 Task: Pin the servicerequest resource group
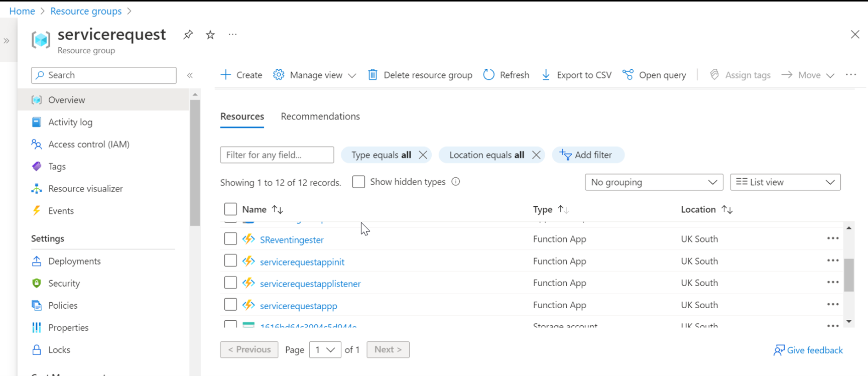pyautogui.click(x=188, y=35)
